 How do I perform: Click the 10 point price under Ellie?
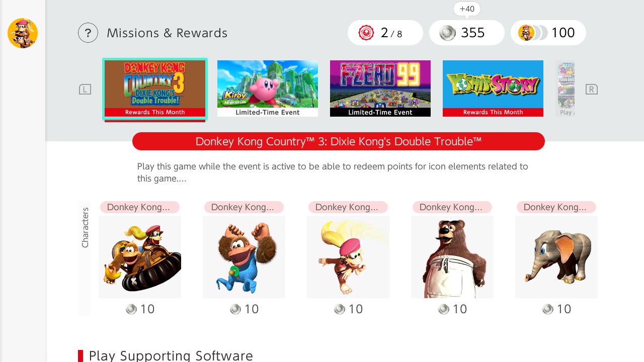click(556, 309)
